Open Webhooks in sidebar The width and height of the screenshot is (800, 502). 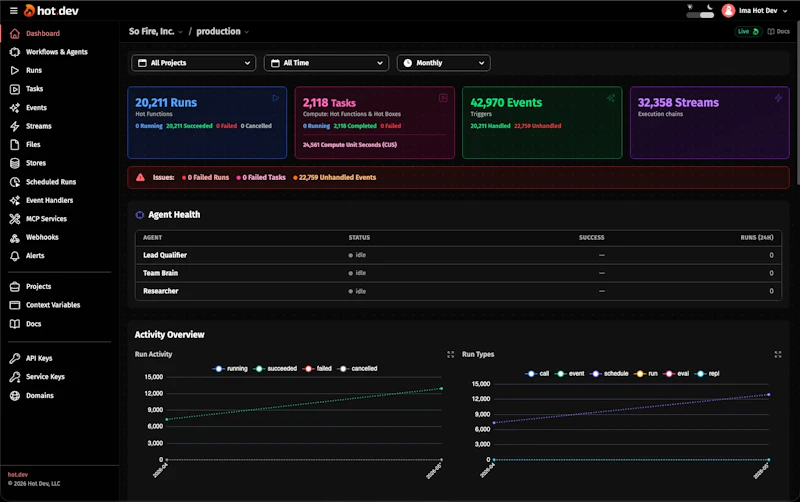tap(42, 237)
